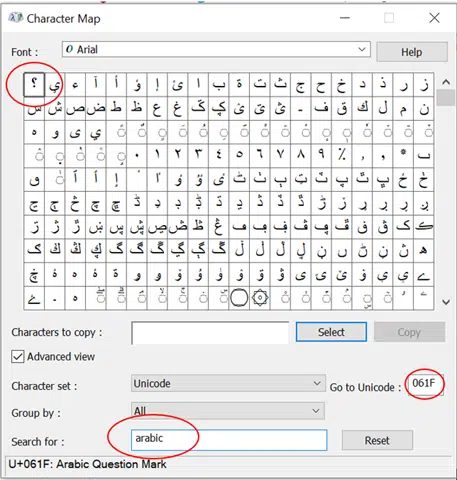This screenshot has width=457, height=480.
Task: Click the Copy button
Action: 409,332
